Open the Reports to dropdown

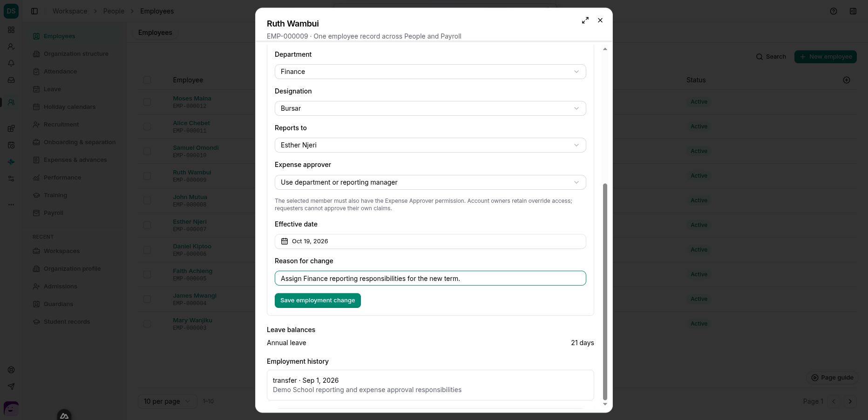(430, 145)
